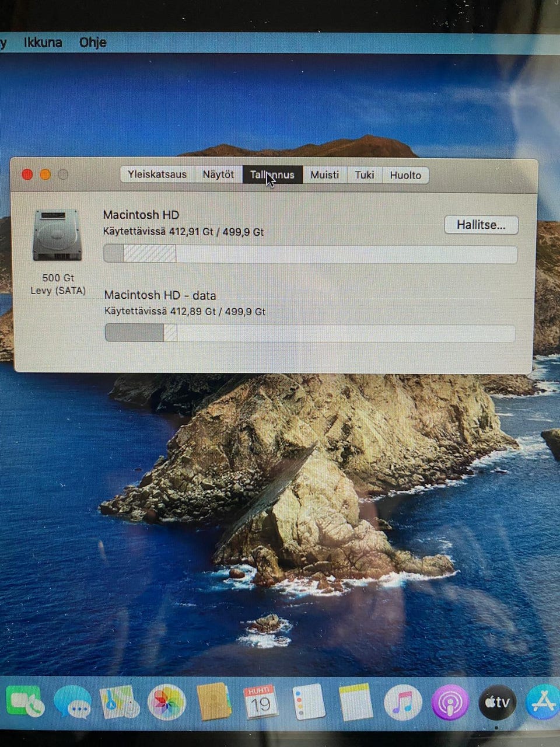Click text Käytettävissä 412,89 Gt / 499,9 Gt
This screenshot has width=560, height=747.
(185, 312)
